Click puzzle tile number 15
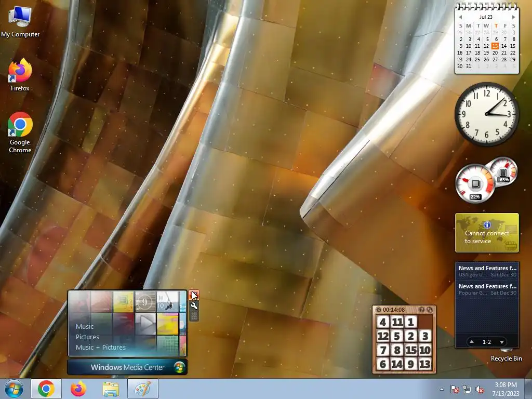Image resolution: width=532 pixels, height=399 pixels. point(411,350)
